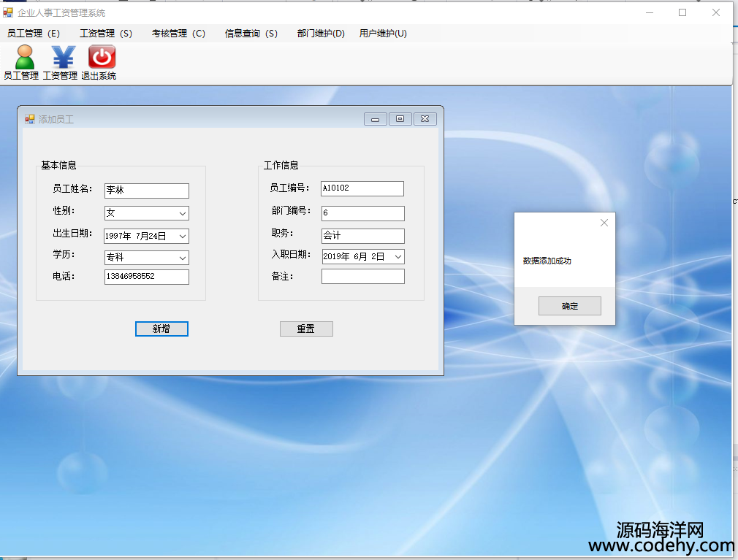Open the 信息查询 (S) menu
The width and height of the screenshot is (738, 560).
pos(251,34)
